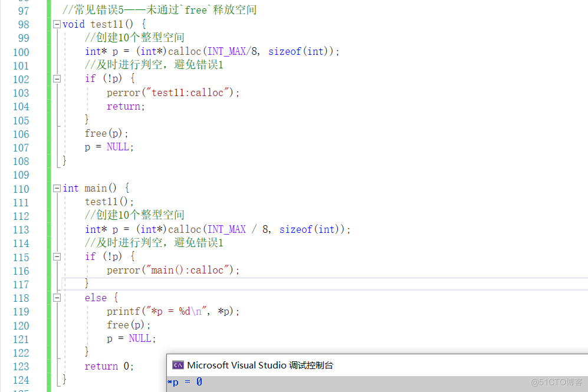The image size is (588, 392).
Task: Click sizeof(int) on line 113
Action: (x=310, y=229)
